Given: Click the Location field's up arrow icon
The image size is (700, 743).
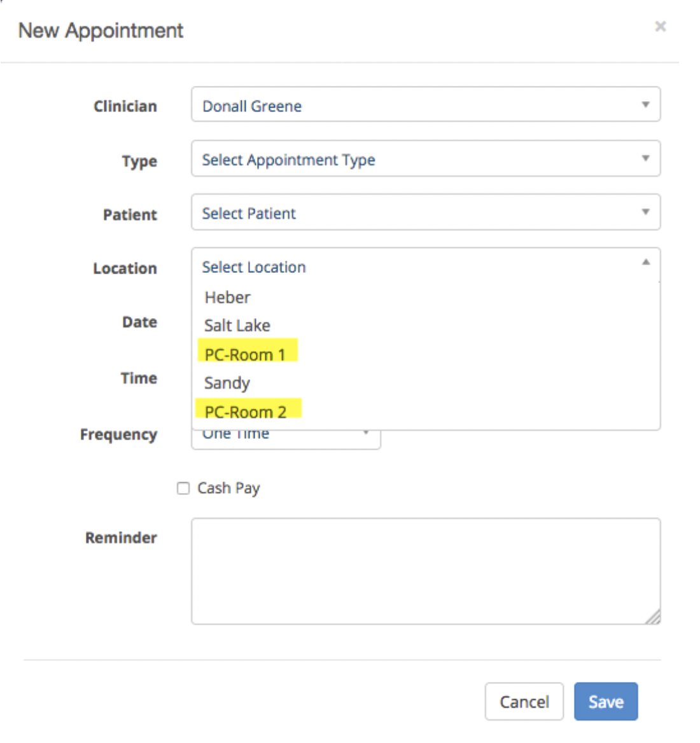Looking at the screenshot, I should coord(645,262).
